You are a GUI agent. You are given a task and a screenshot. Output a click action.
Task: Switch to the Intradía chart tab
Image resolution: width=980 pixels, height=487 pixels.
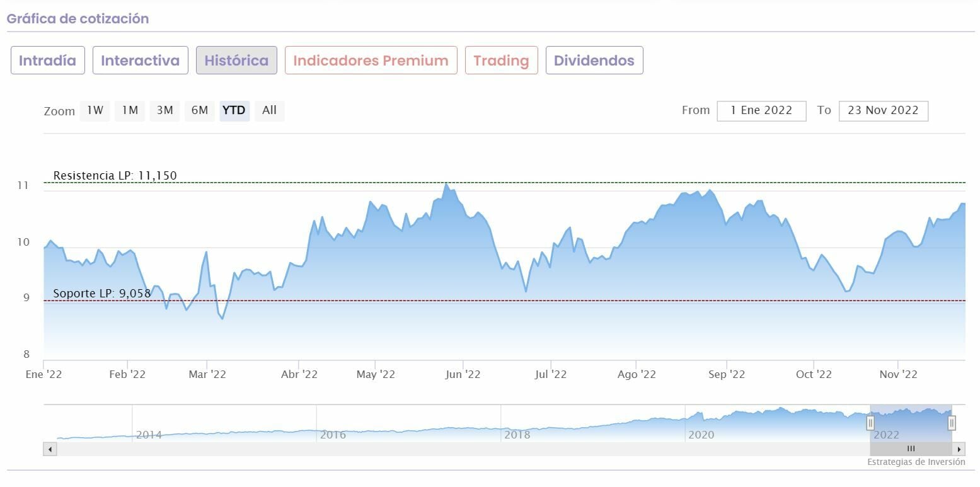pyautogui.click(x=47, y=60)
